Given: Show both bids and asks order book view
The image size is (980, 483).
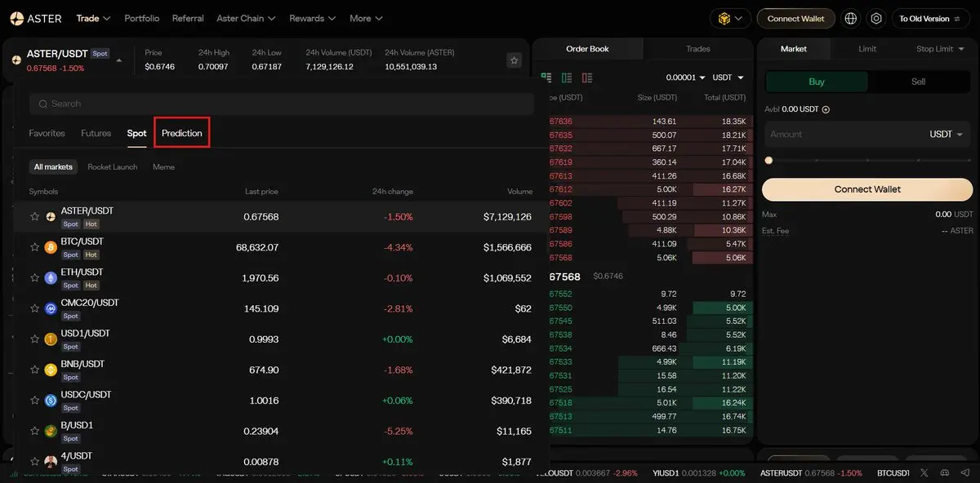Looking at the screenshot, I should pyautogui.click(x=546, y=78).
